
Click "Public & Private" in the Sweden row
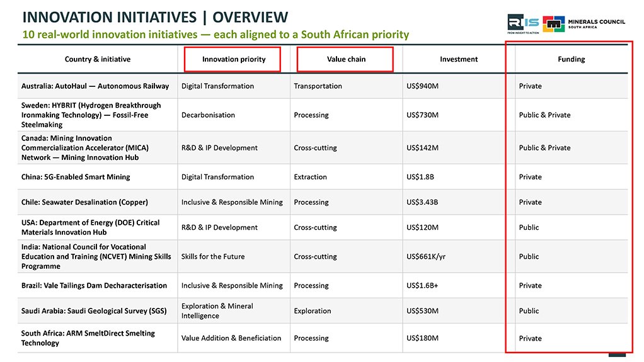(x=544, y=115)
